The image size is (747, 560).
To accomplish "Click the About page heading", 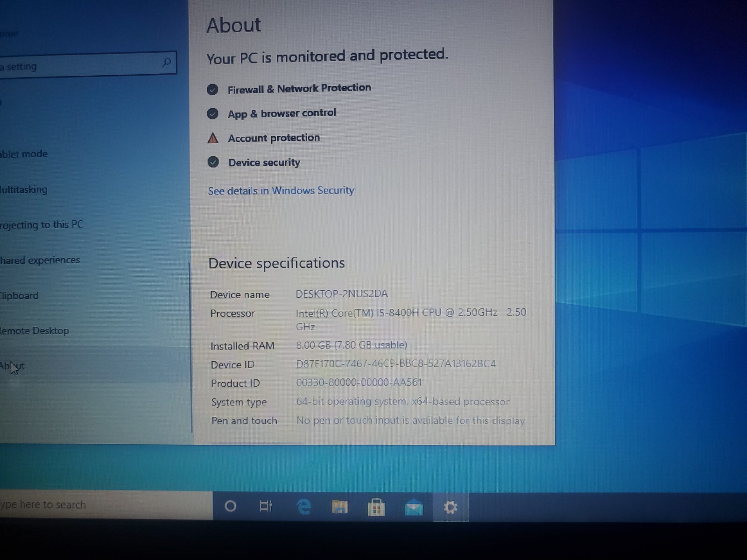I will tap(234, 25).
